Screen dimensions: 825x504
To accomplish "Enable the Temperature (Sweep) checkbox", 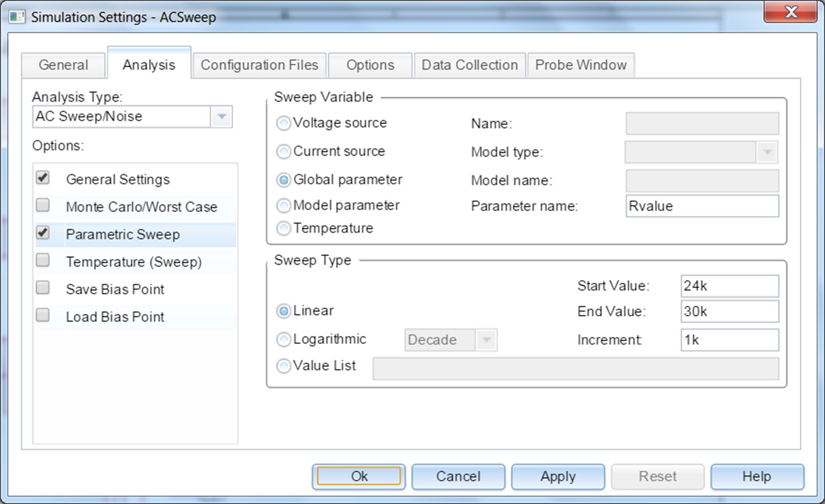I will click(x=43, y=261).
